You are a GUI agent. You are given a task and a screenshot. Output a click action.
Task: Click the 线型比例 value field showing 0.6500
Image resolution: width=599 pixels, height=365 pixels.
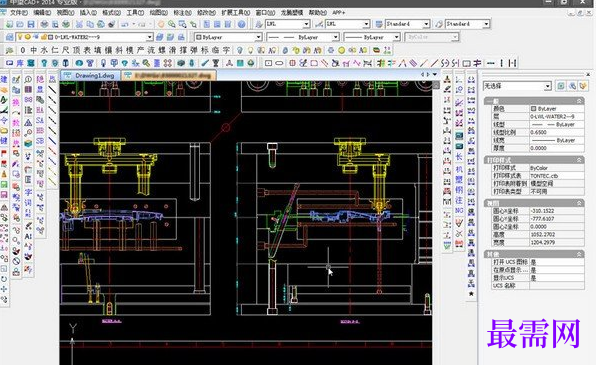click(557, 132)
